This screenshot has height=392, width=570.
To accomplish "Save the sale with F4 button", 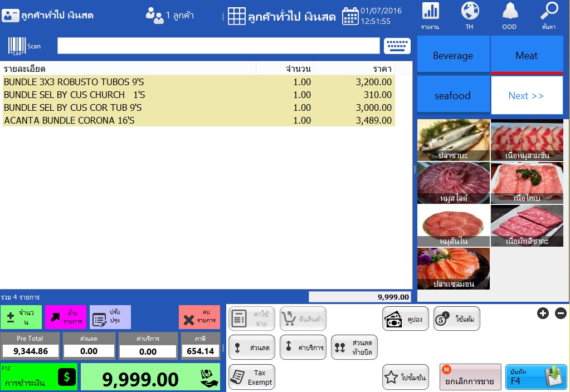I will 535,377.
